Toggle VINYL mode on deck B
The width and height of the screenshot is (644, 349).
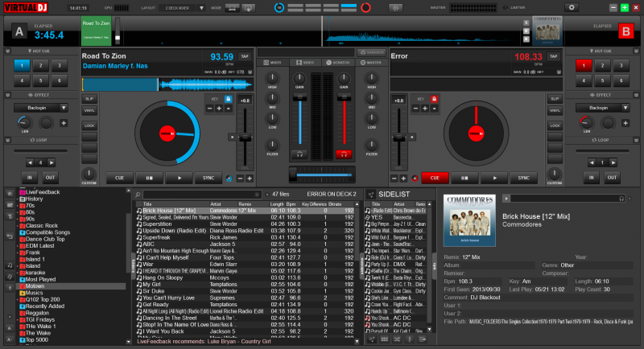coord(555,110)
